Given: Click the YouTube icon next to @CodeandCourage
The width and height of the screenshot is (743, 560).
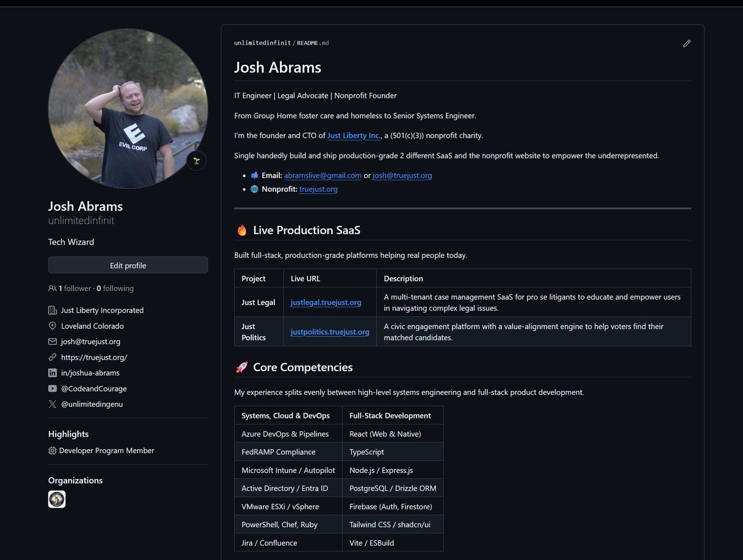Looking at the screenshot, I should click(x=53, y=389).
